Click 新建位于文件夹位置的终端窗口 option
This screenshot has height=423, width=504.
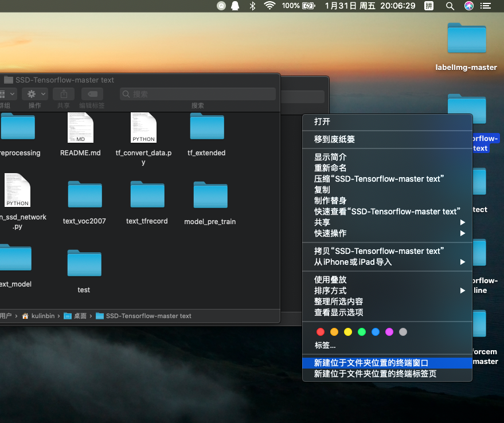pos(373,363)
